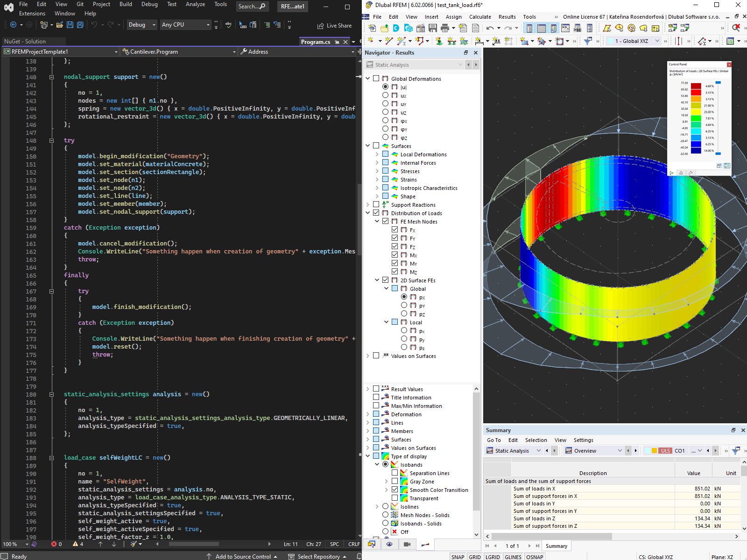
Task: Click the eye Display tab in Navigator
Action: 389,544
